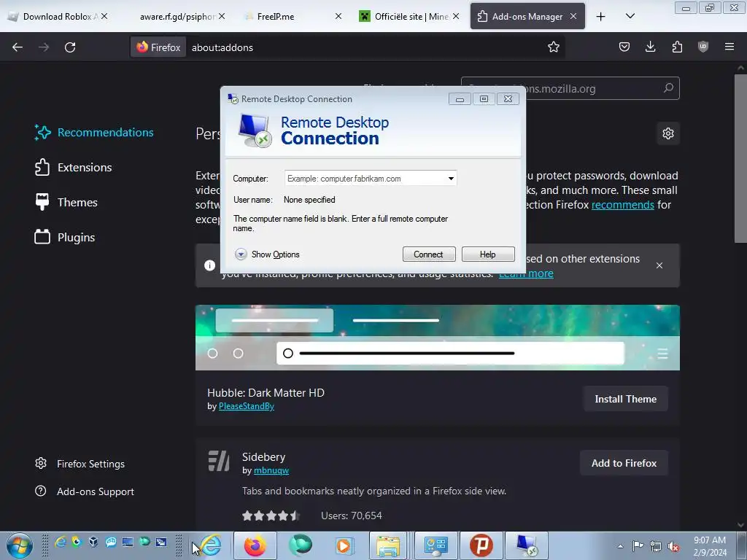This screenshot has height=560, width=747.
Task: Open the uBlock Origin shield icon
Action: coord(703,47)
